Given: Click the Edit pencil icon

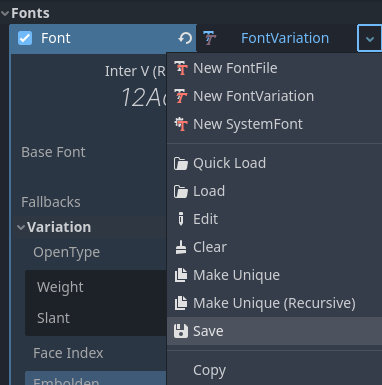Looking at the screenshot, I should coord(181,219).
